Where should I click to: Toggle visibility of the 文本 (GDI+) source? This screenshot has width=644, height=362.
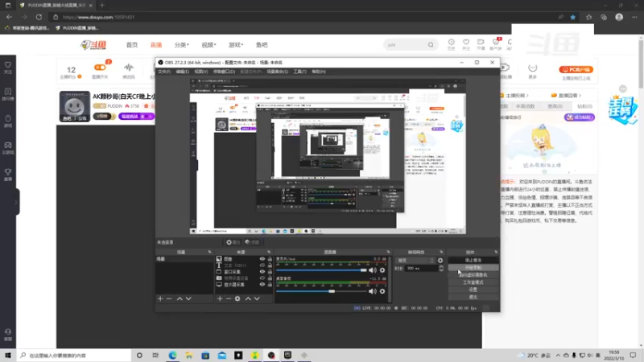(x=262, y=265)
